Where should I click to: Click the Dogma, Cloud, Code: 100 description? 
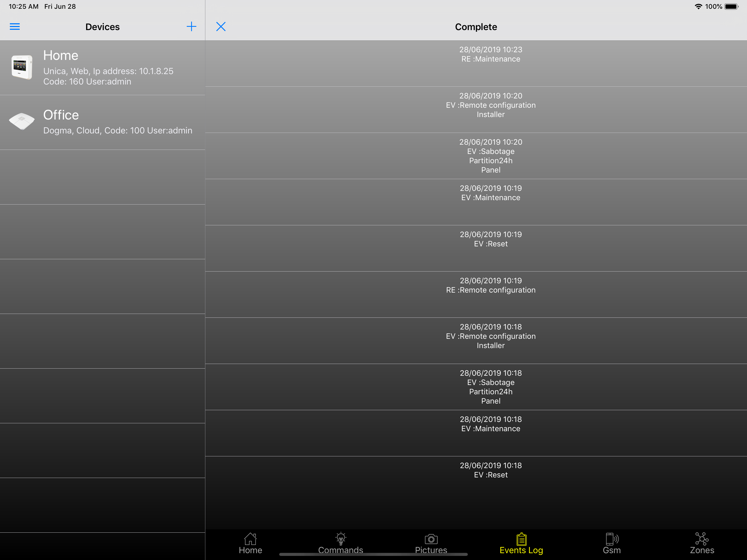118,131
